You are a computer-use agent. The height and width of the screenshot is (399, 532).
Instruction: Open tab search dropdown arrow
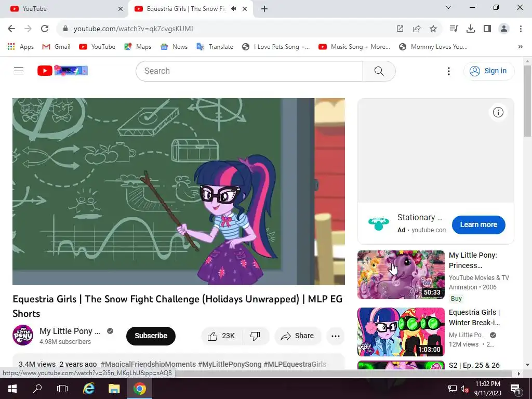(x=448, y=7)
